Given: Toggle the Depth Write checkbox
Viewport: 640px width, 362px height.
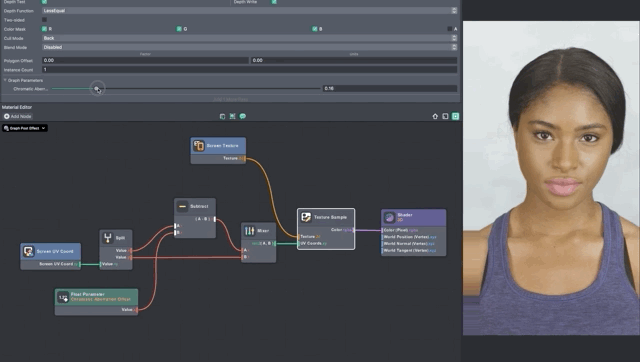Looking at the screenshot, I should (x=274, y=2).
